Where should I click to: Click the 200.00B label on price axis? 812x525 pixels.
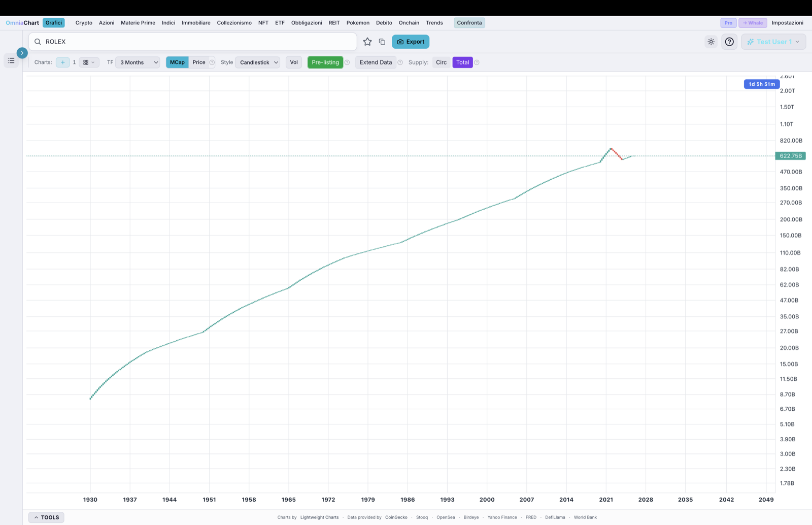(x=791, y=219)
